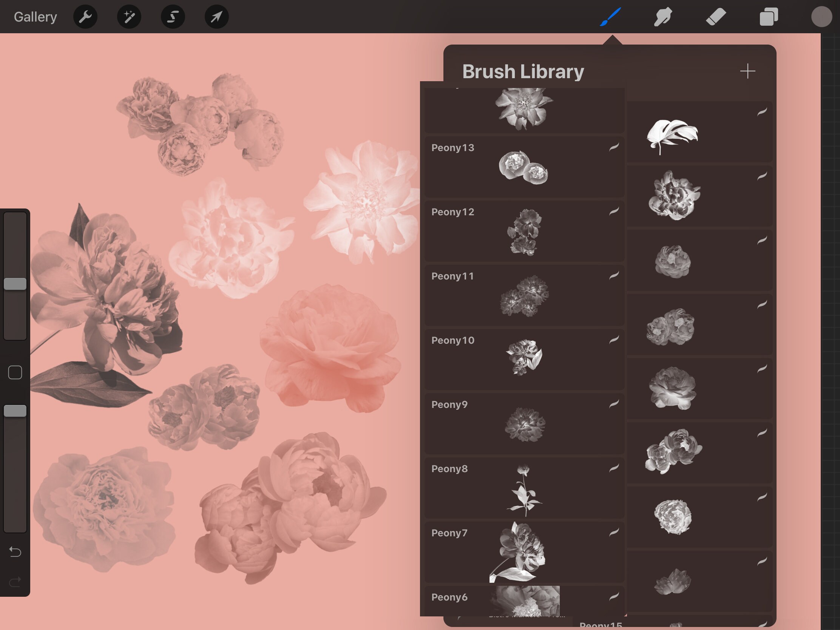Viewport: 840px width, 630px height.
Task: Select the Peony11 brush
Action: pos(524,295)
